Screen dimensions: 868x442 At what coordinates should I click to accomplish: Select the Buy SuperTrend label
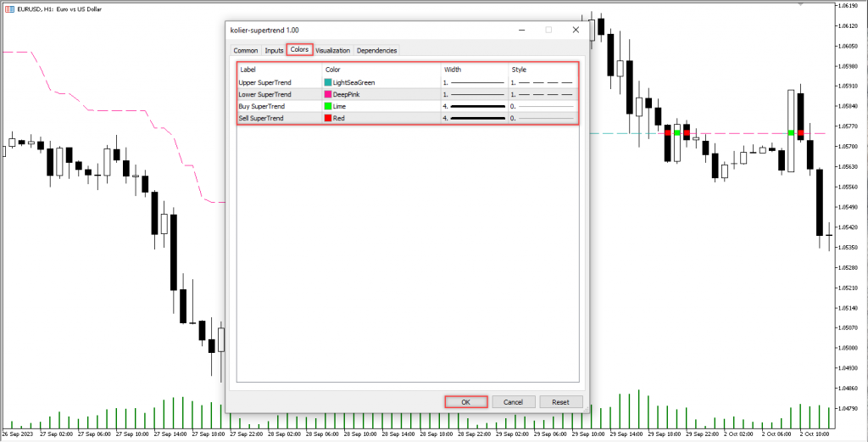pyautogui.click(x=261, y=106)
